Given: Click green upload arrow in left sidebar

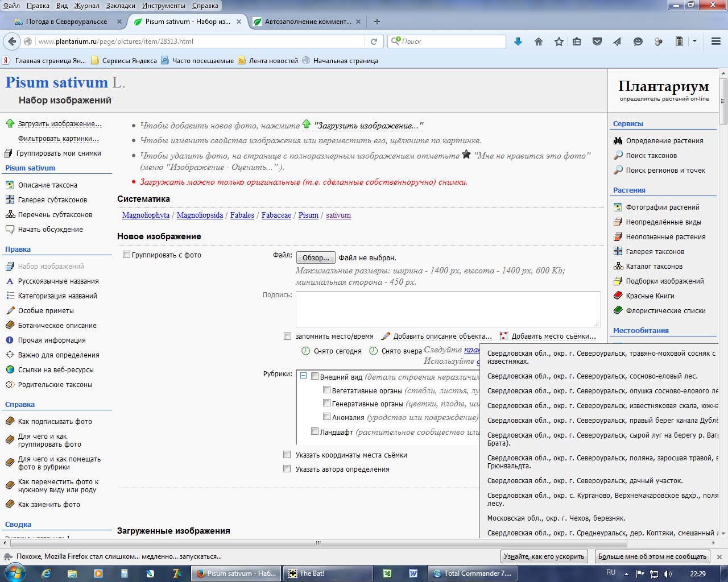Looking at the screenshot, I should coord(10,123).
